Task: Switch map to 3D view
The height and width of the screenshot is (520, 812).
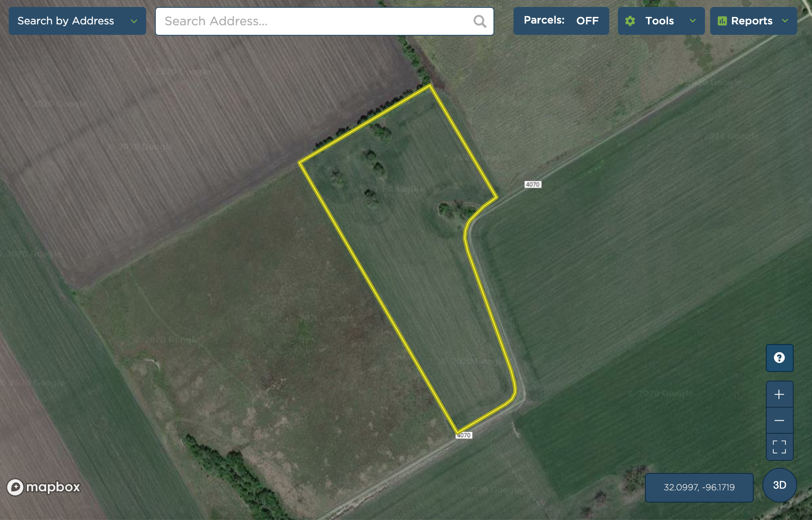Action: point(779,485)
